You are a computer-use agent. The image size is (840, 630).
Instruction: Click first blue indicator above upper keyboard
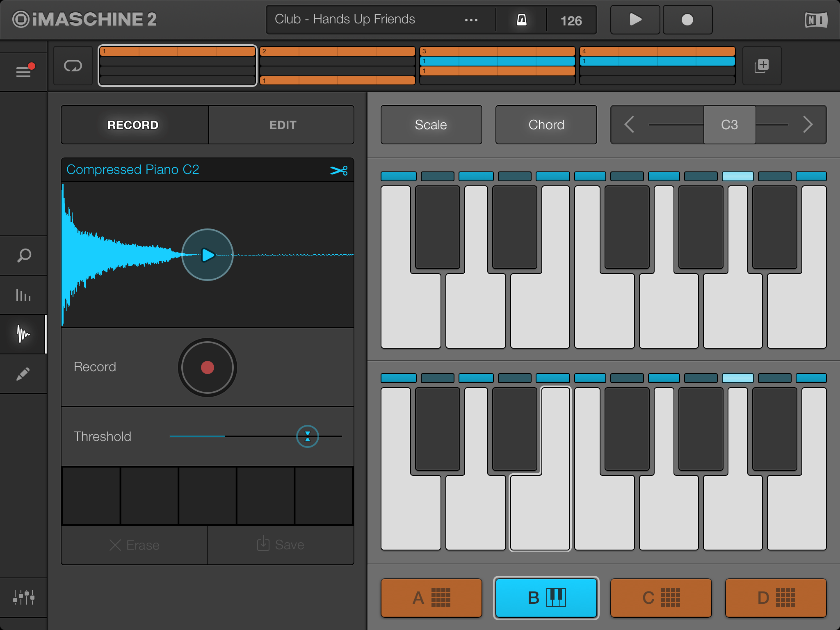pyautogui.click(x=399, y=176)
